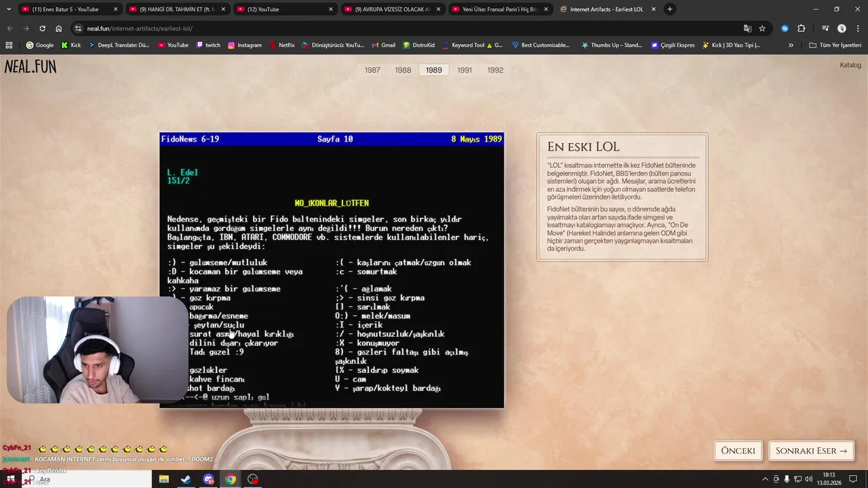Open the twitch bookmark
The image size is (868, 488).
tap(208, 45)
